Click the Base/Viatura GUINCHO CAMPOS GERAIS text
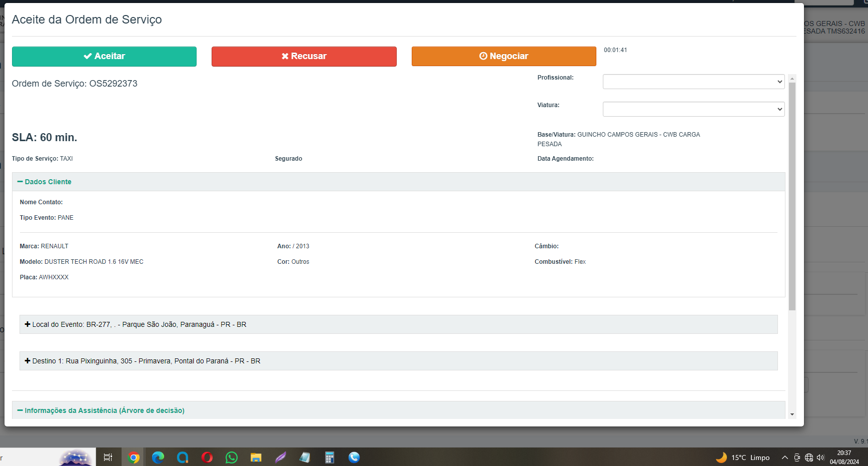 [619, 139]
